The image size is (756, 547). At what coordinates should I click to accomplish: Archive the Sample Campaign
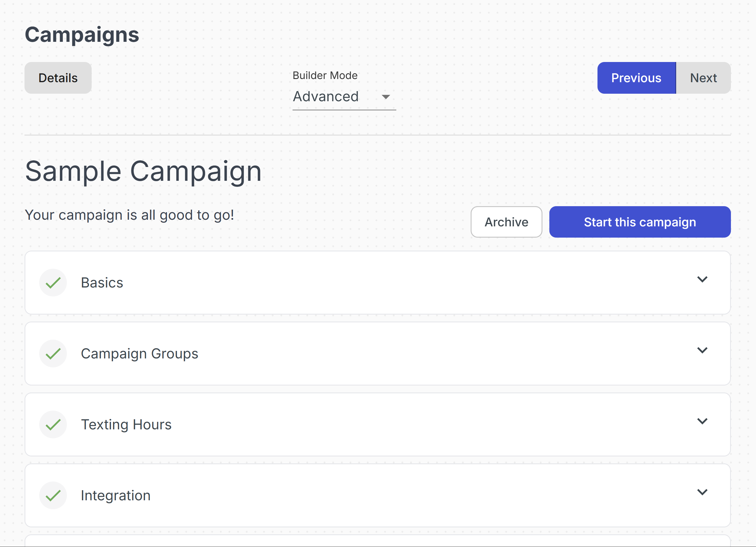506,222
